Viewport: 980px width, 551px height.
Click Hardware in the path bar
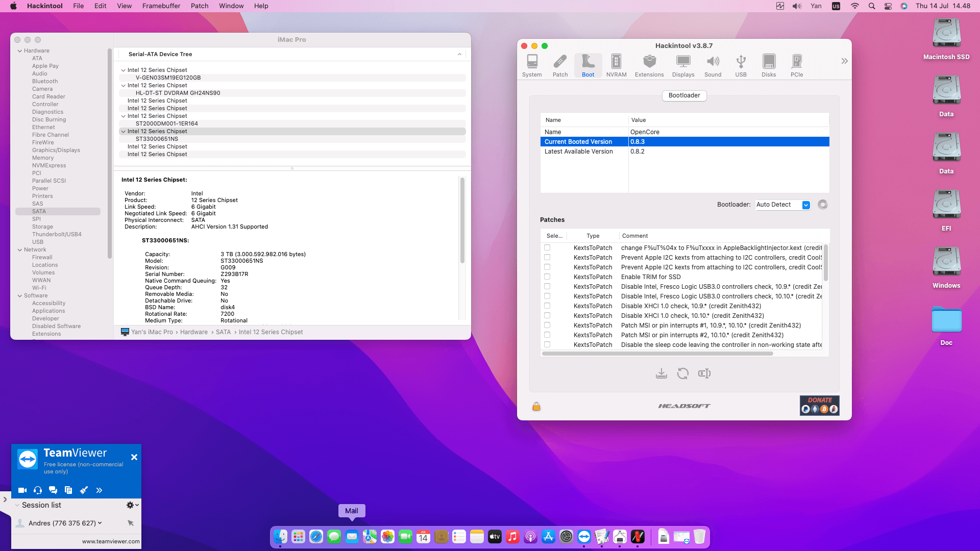pos(194,332)
